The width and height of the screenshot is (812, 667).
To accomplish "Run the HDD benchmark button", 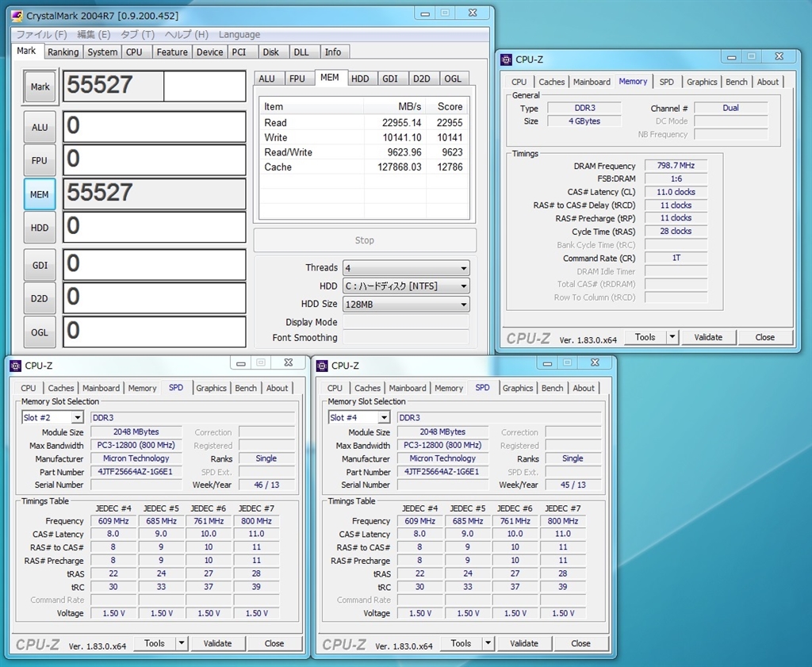I will tap(40, 228).
